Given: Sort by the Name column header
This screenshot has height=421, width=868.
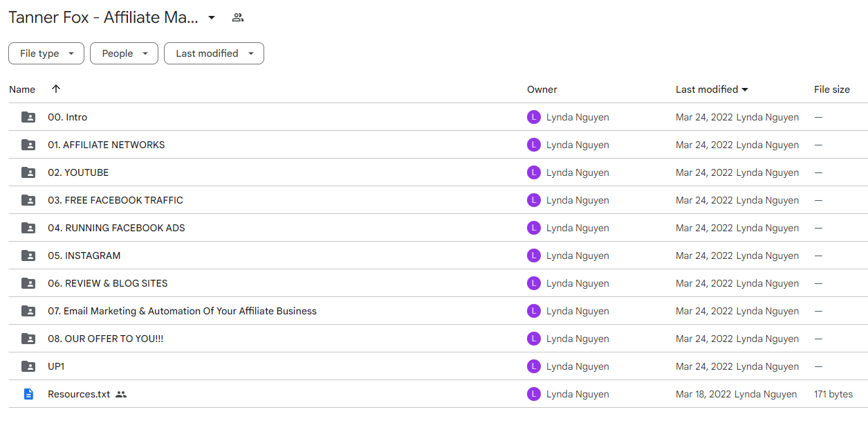Looking at the screenshot, I should coord(22,89).
